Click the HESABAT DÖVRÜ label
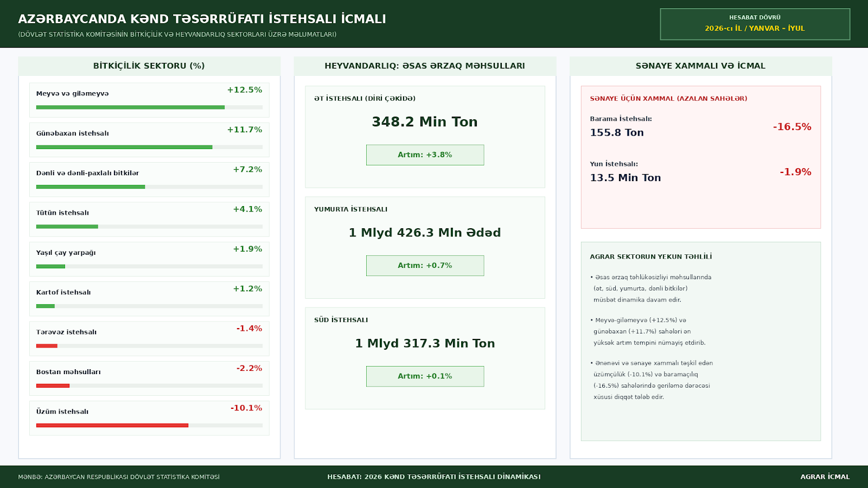Image resolution: width=868 pixels, height=488 pixels. point(755,17)
